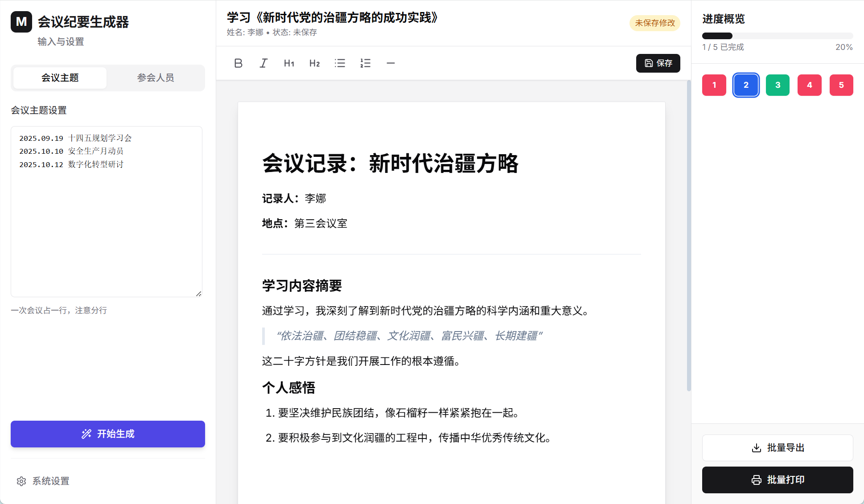Insert a bullet list
The image size is (864, 504).
click(x=340, y=63)
